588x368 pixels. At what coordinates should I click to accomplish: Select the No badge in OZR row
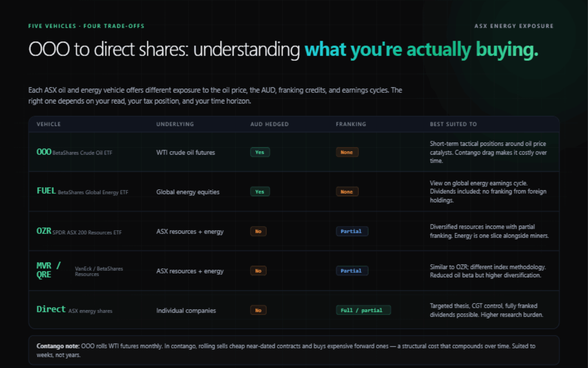point(258,231)
